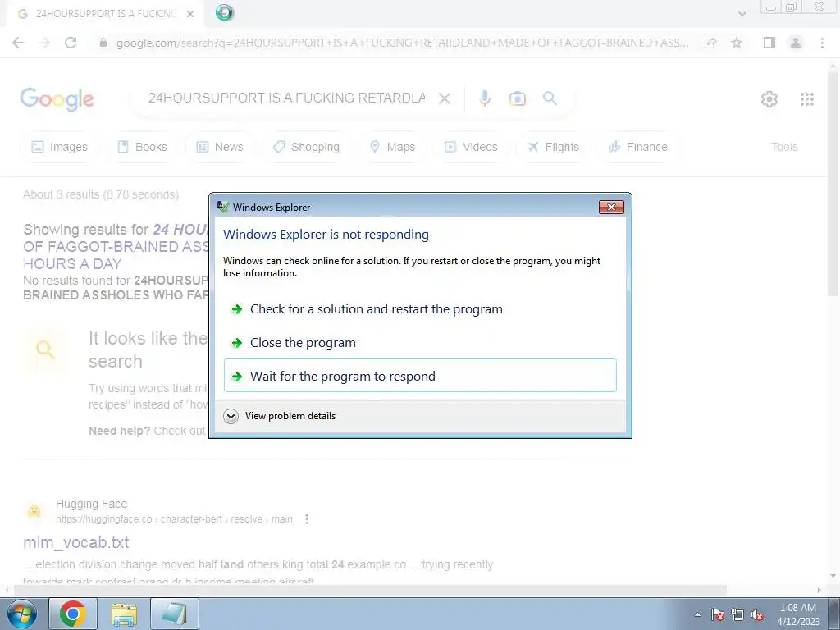Open Chrome's three-dot menu
840x630 pixels.
pos(822,43)
